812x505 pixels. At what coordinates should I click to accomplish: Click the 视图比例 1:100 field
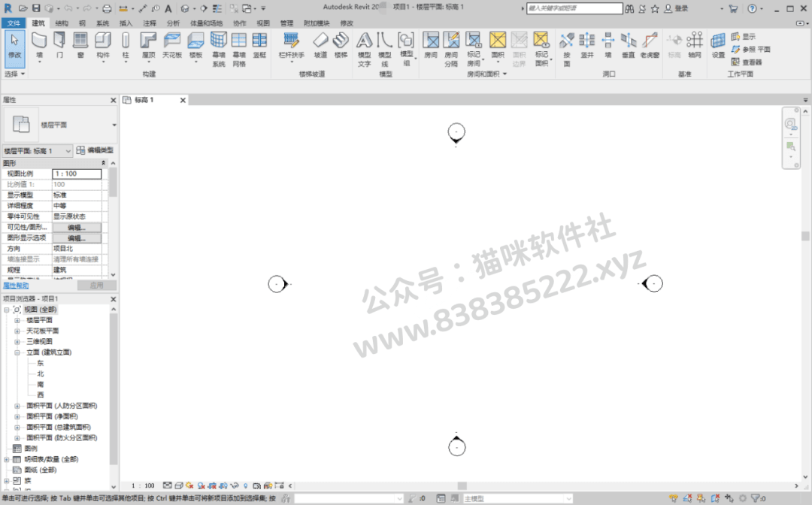(x=77, y=174)
